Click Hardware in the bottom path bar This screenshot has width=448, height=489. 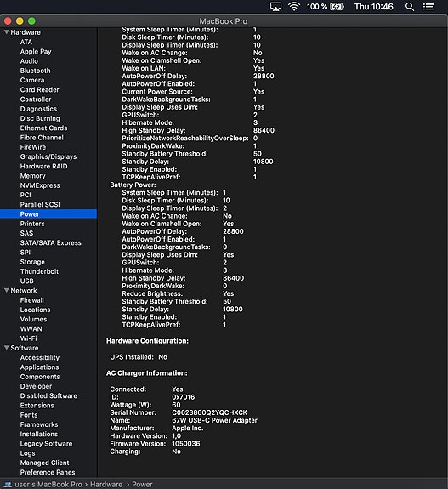(106, 484)
